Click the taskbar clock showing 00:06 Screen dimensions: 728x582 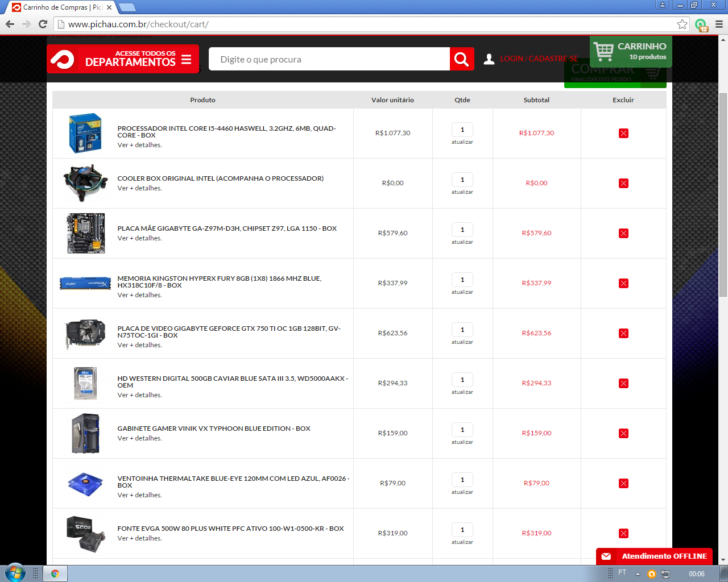(x=697, y=574)
